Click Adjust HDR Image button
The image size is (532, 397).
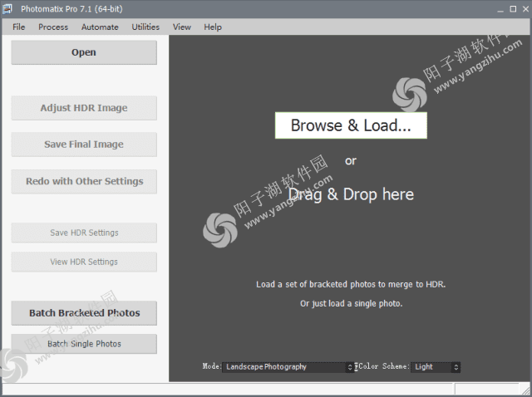[84, 108]
